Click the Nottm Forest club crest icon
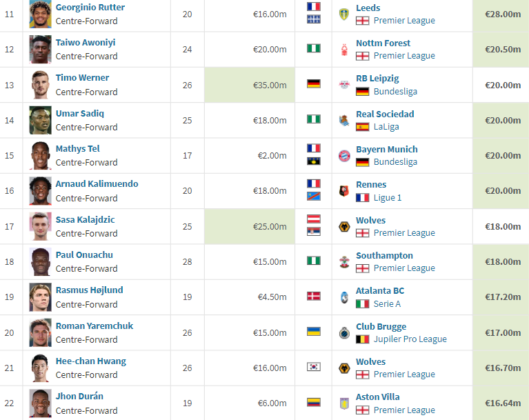 344,50
